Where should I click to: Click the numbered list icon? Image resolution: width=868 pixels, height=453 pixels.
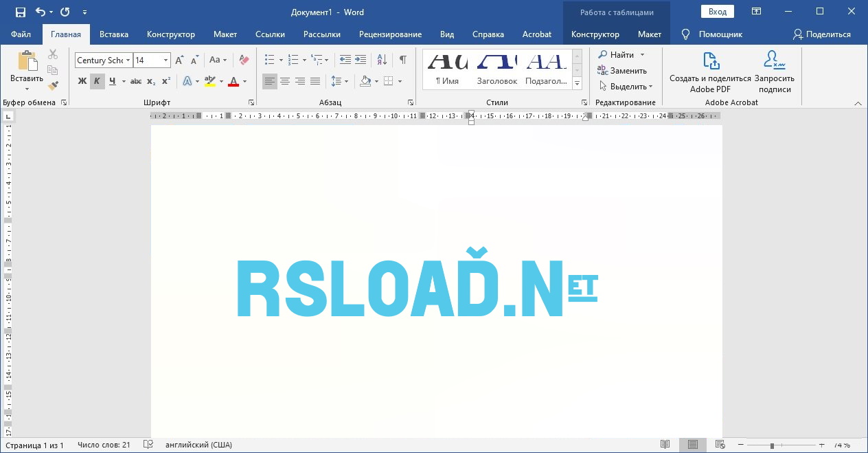(294, 60)
